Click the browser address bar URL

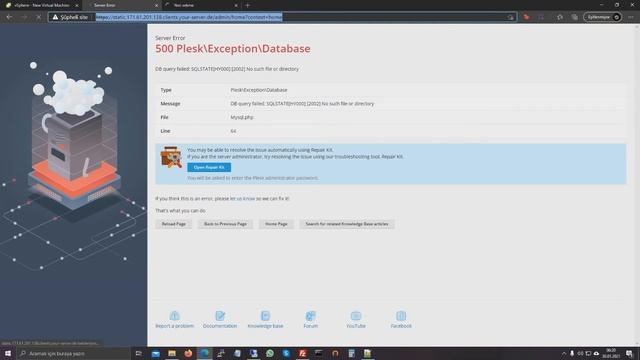(189, 17)
